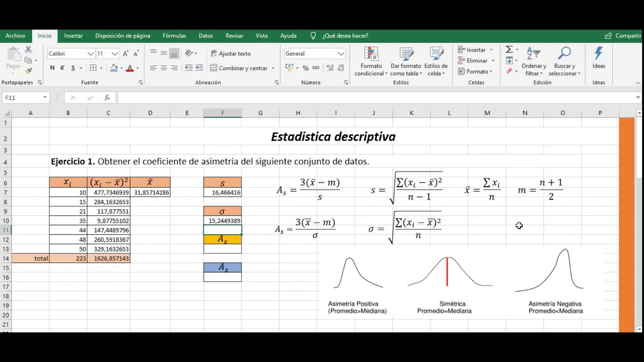The width and height of the screenshot is (644, 362).
Task: Click the Clear eraser icon
Action: (509, 71)
